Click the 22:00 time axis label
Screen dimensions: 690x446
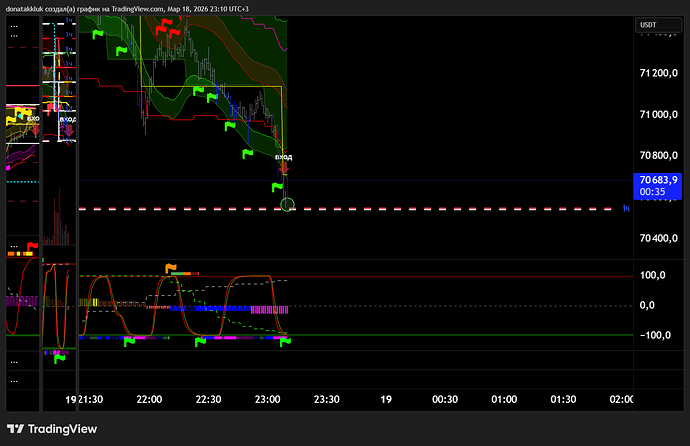[x=149, y=399]
